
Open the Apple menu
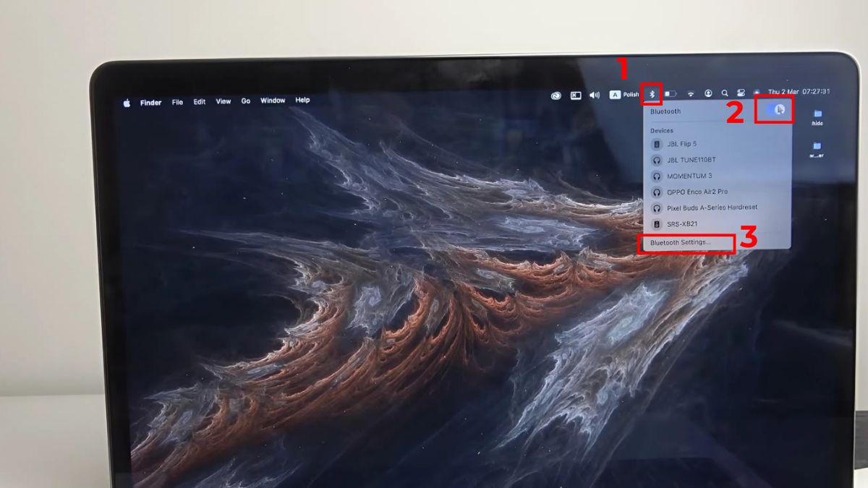(127, 102)
